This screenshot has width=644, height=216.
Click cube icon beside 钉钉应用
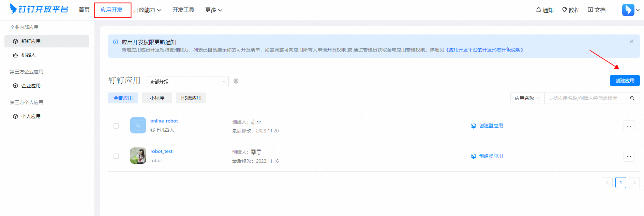(x=15, y=41)
